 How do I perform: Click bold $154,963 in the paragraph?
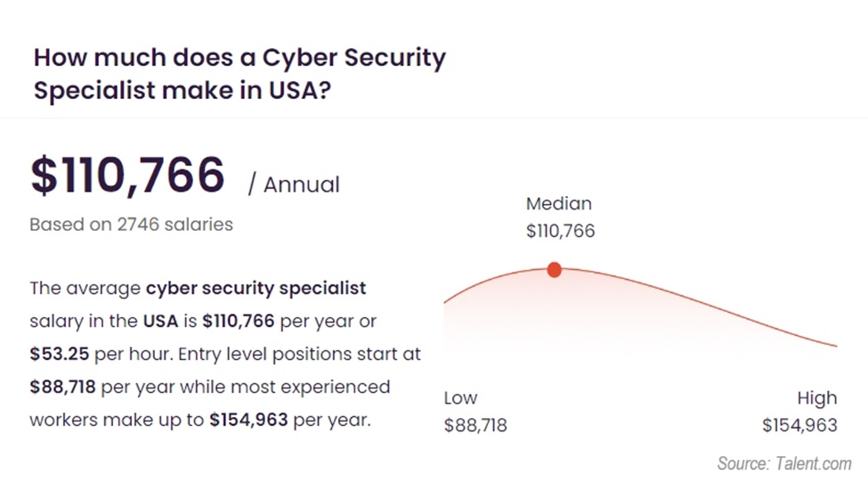click(x=248, y=419)
